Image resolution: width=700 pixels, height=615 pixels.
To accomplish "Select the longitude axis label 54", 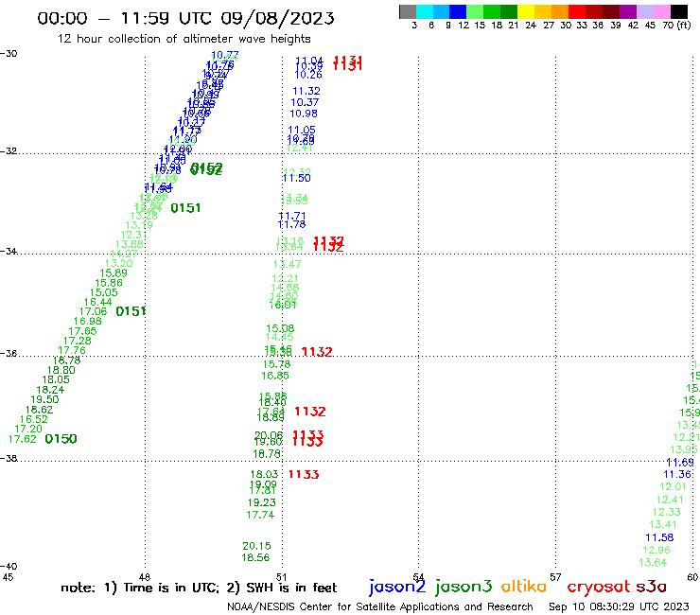I will [418, 577].
